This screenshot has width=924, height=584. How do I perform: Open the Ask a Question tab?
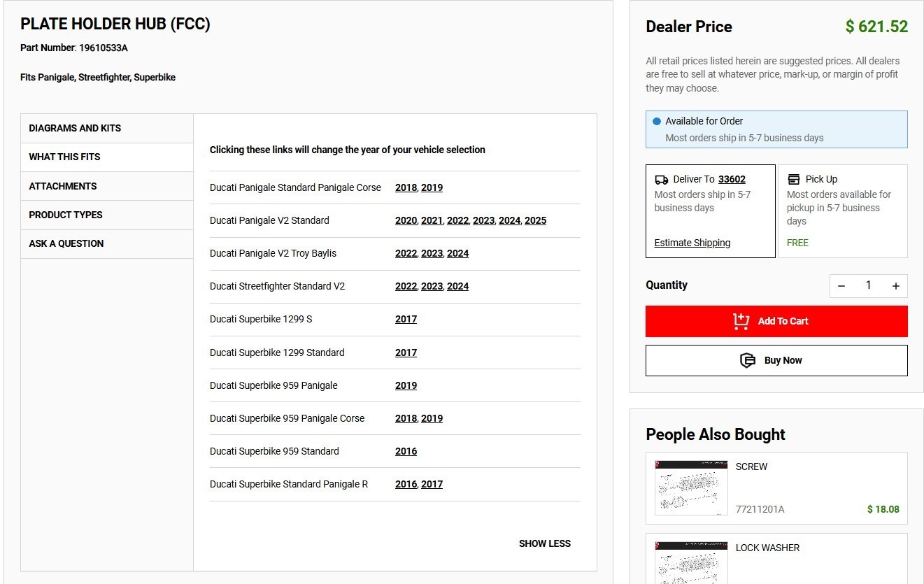pos(107,243)
